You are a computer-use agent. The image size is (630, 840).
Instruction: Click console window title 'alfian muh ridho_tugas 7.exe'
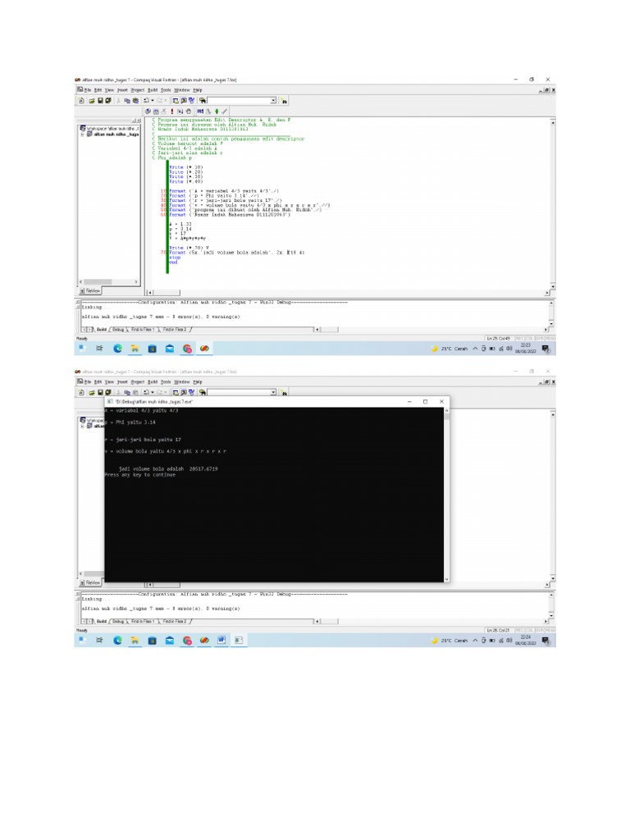[153, 401]
